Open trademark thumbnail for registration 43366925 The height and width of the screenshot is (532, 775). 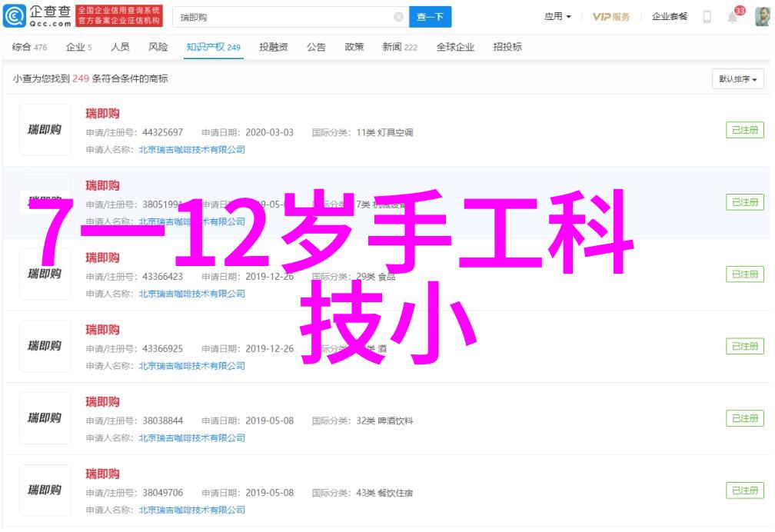coord(45,346)
